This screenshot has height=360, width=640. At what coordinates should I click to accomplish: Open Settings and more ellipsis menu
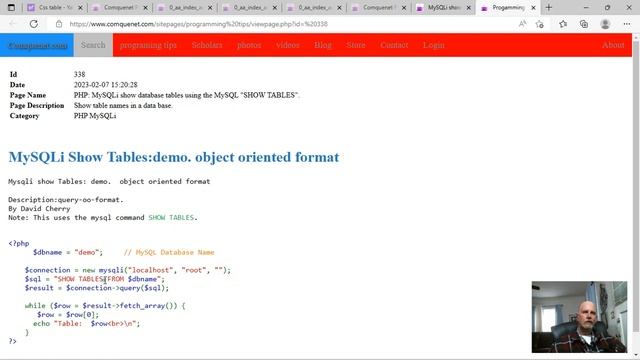[x=627, y=24]
